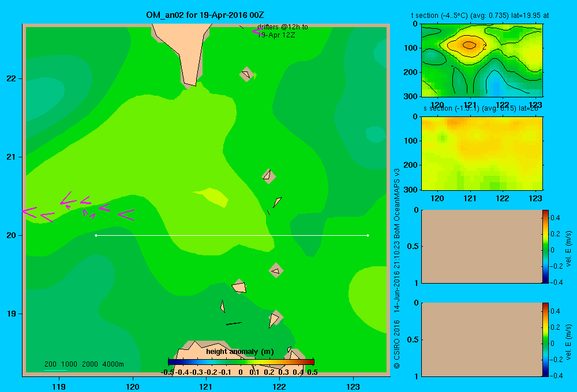Image resolution: width=577 pixels, height=392 pixels.
Task: Click the westernmost magenta drifter arrow at map edge
Action: (29, 212)
